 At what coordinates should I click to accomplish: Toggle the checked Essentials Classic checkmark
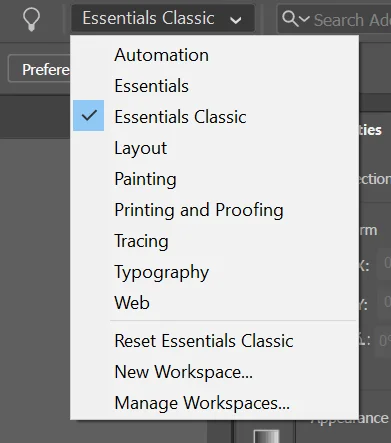tap(89, 115)
